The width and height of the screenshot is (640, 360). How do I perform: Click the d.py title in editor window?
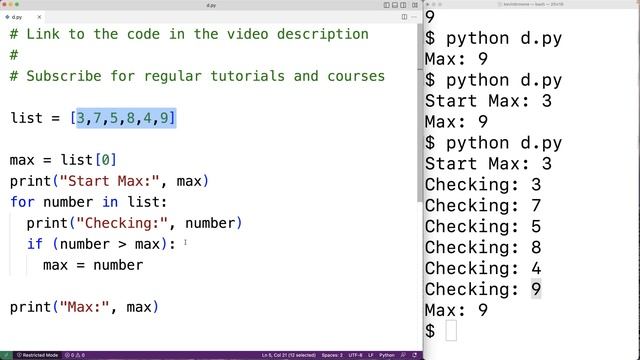click(211, 5)
